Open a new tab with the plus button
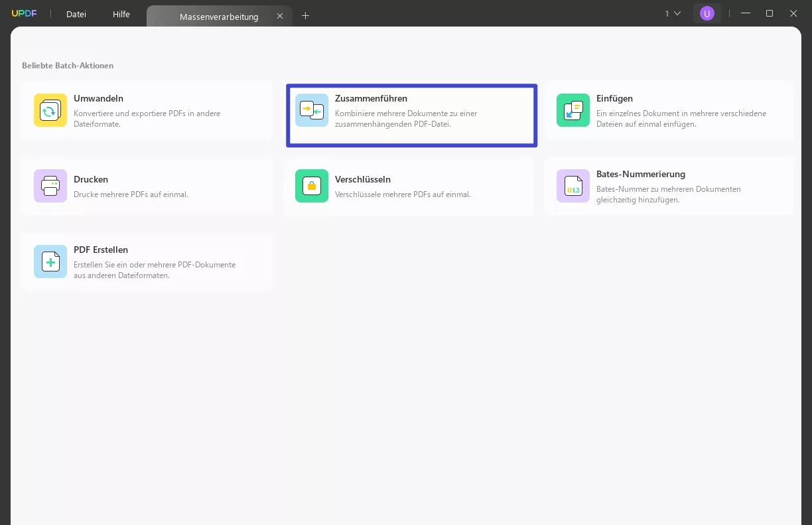The height and width of the screenshot is (525, 812). coord(305,15)
